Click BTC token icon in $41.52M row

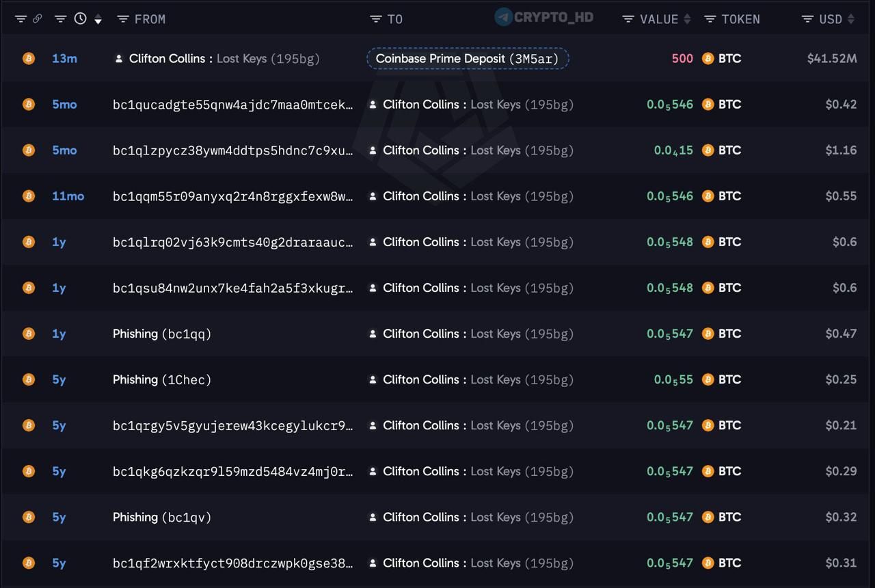click(x=708, y=58)
